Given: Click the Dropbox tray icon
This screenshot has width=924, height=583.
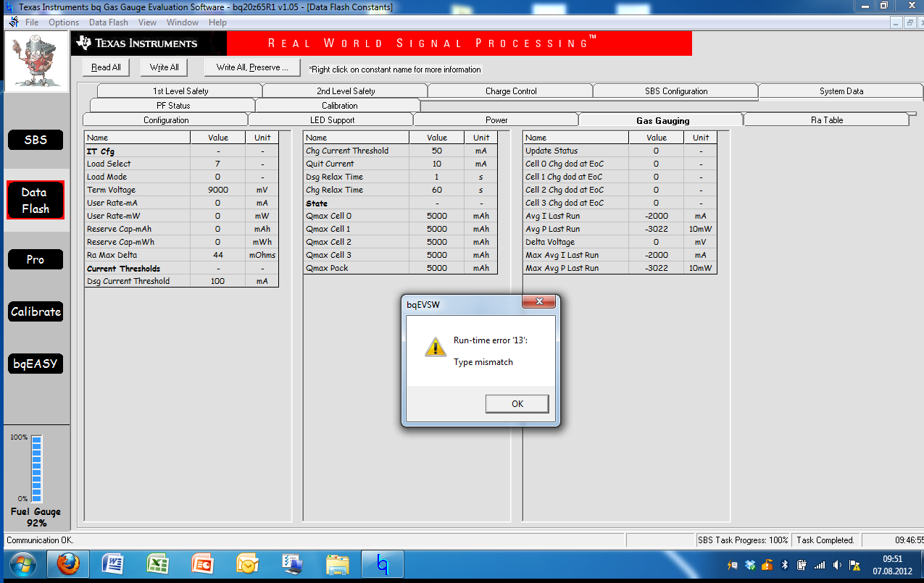Looking at the screenshot, I should [750, 564].
